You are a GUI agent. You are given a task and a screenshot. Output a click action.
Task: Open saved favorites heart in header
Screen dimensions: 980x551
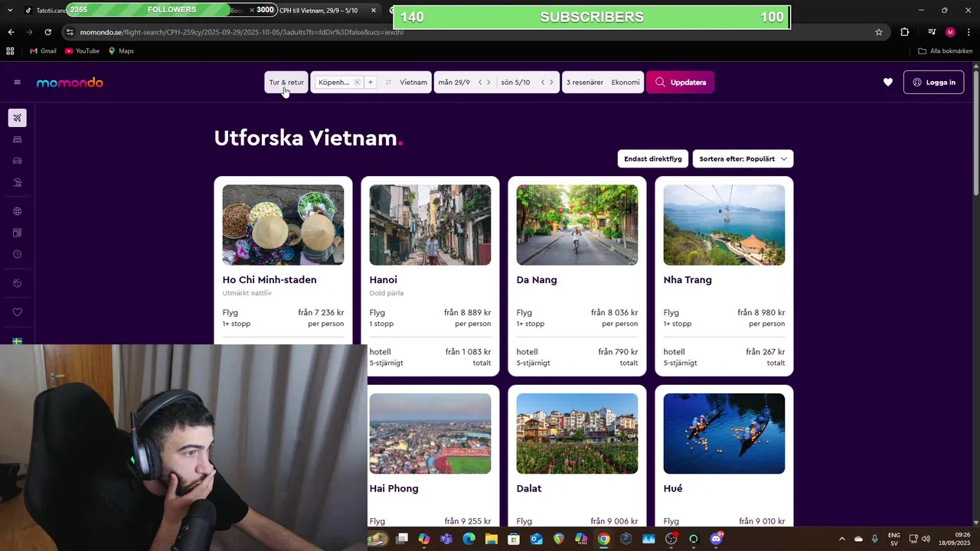coord(888,83)
